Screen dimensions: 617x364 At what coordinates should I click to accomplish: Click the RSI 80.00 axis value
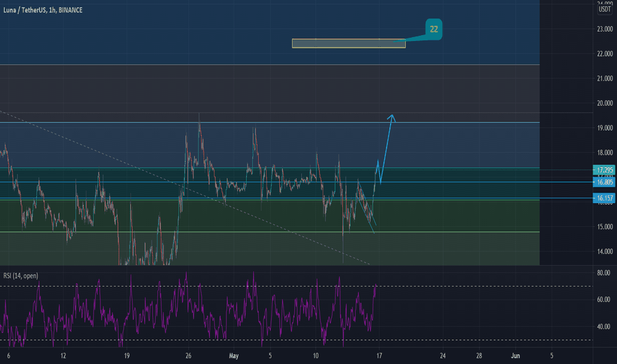604,273
